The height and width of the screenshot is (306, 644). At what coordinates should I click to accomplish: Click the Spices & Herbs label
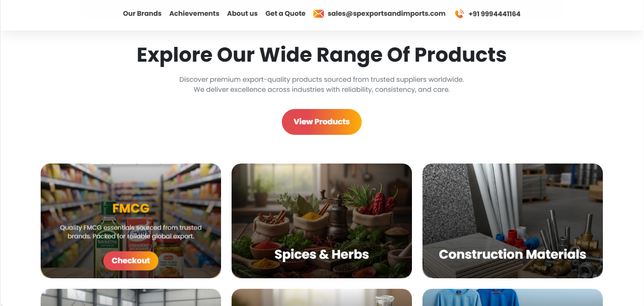pyautogui.click(x=322, y=254)
